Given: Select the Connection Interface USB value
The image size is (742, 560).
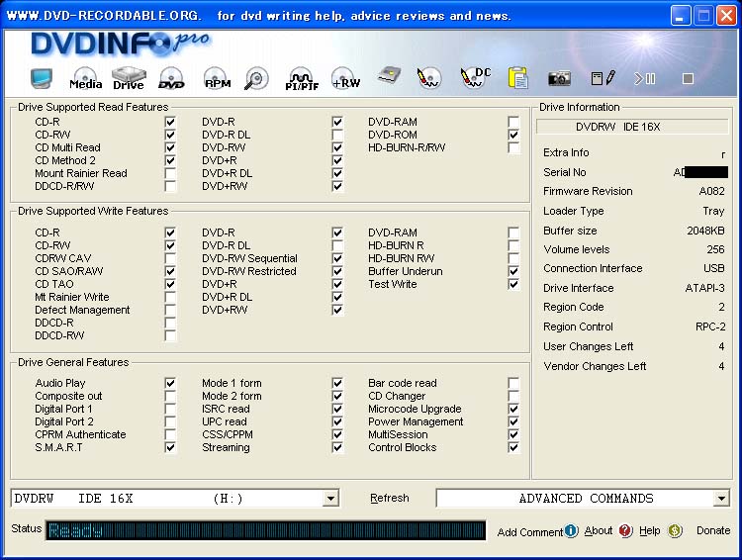Looking at the screenshot, I should [x=713, y=268].
